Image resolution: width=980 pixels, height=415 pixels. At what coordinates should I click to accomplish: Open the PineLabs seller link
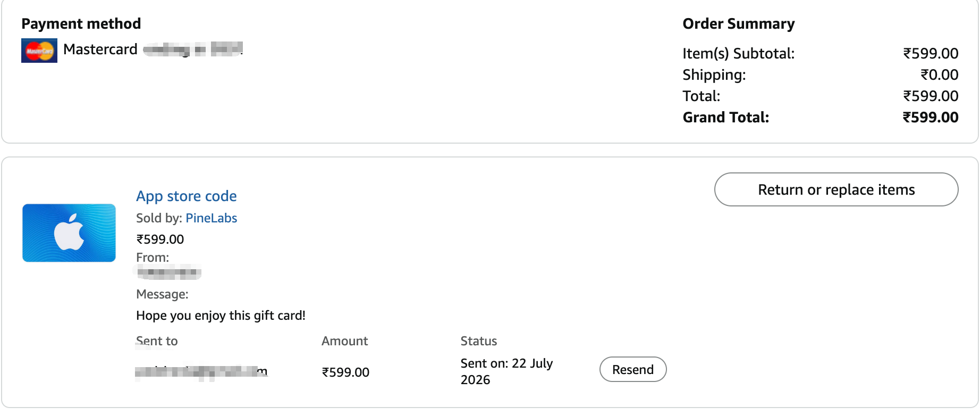[x=212, y=218]
